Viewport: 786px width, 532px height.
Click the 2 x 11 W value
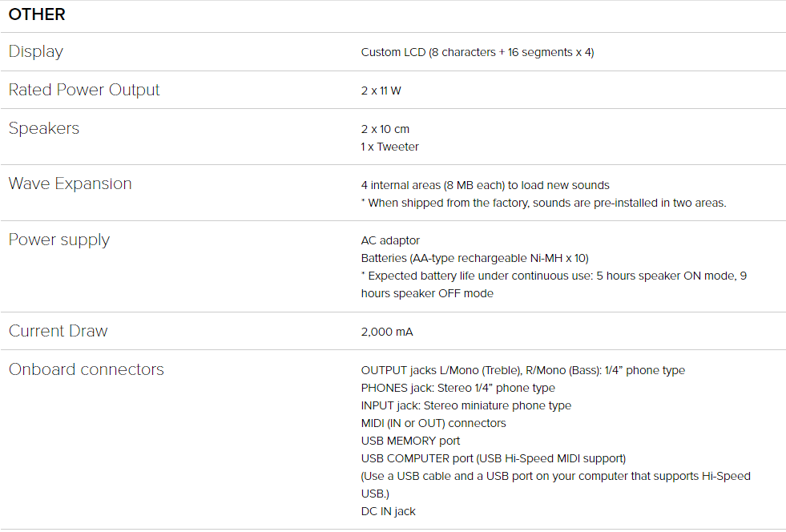coord(381,91)
